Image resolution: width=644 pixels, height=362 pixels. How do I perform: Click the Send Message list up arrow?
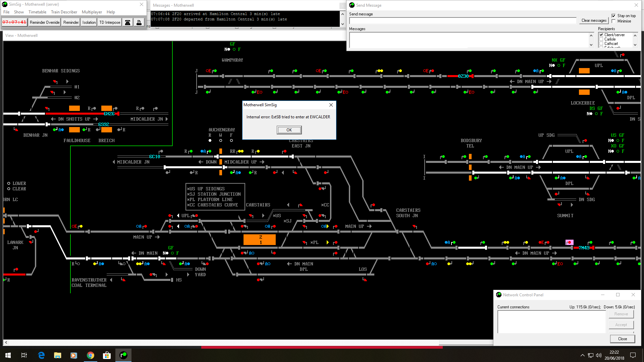click(591, 35)
